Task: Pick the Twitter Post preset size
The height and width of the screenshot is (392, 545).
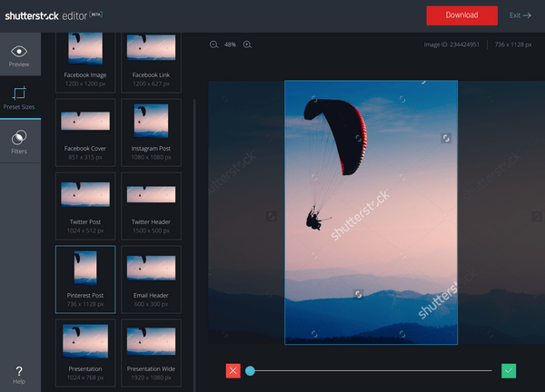Action: click(85, 202)
